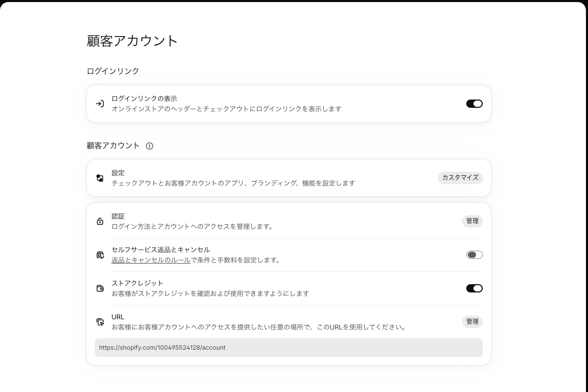The height and width of the screenshot is (392, 588).
Task: Click the lock icon beside 認証
Action: click(x=100, y=221)
